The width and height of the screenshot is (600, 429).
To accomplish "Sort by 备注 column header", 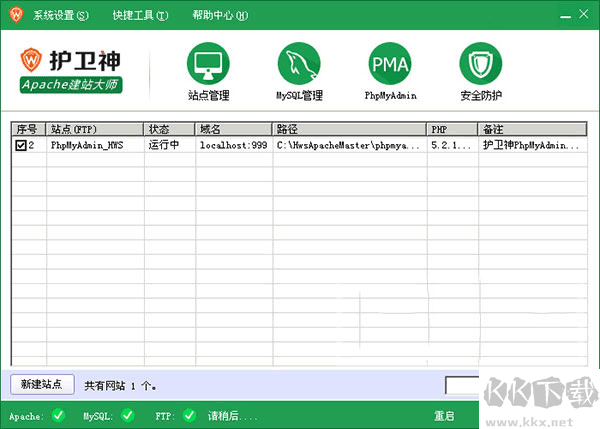I will [x=532, y=129].
